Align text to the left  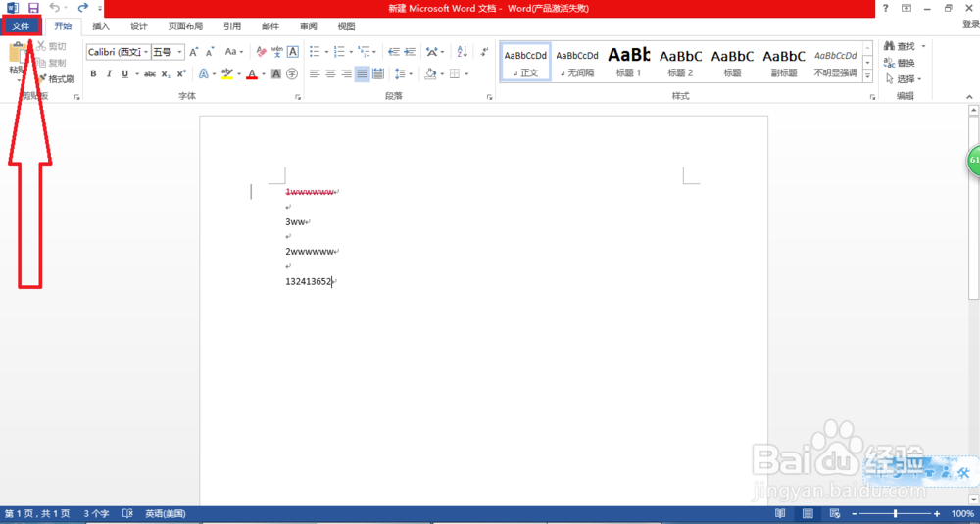pos(315,73)
